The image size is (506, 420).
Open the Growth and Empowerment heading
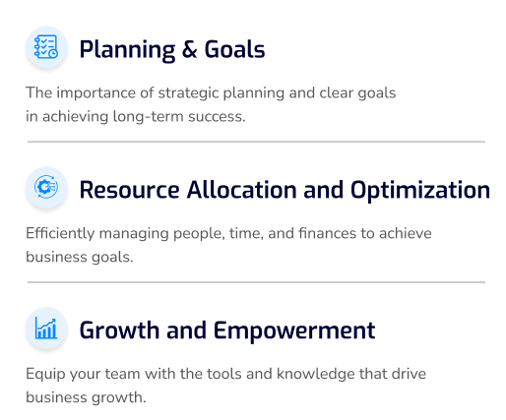click(x=227, y=330)
